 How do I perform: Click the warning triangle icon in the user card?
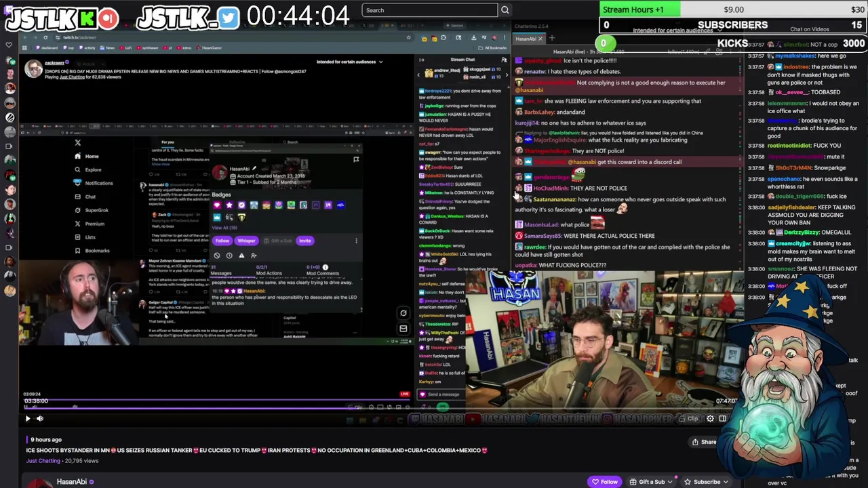tap(241, 256)
